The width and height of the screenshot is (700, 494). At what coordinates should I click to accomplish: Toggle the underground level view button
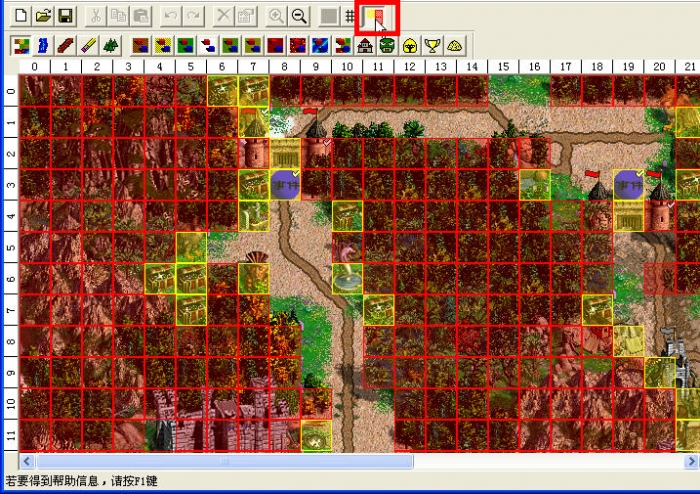click(329, 17)
